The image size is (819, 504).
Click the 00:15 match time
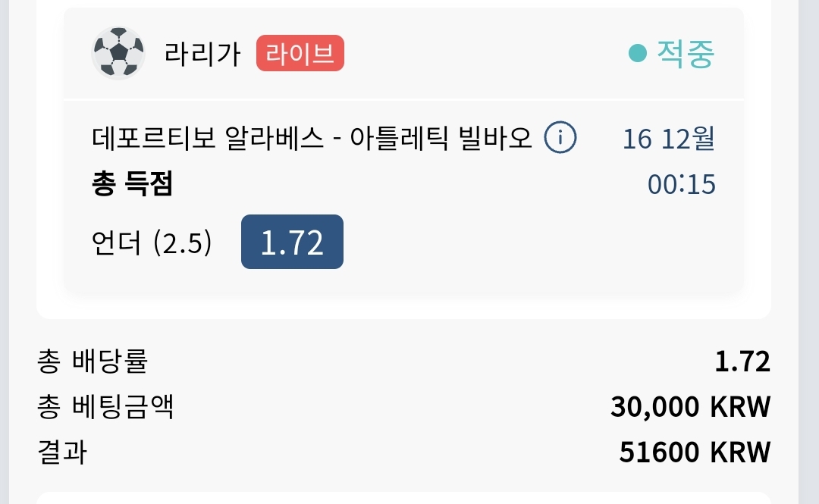coord(681,184)
